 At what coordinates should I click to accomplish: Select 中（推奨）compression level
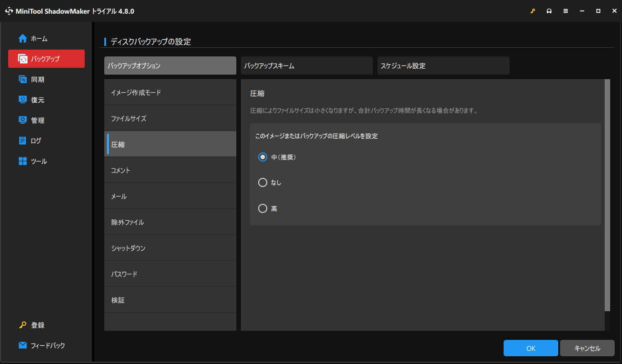coord(262,157)
